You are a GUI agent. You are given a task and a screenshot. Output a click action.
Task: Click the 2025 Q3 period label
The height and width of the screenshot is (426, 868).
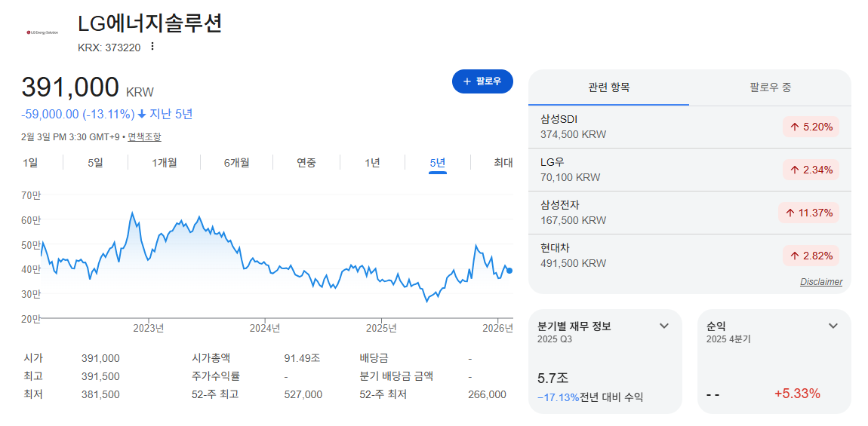click(555, 339)
